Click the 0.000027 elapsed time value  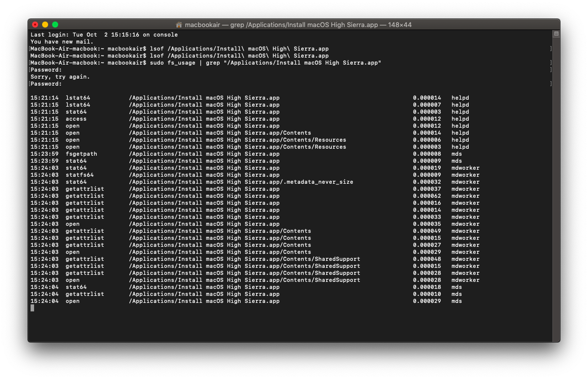point(427,245)
